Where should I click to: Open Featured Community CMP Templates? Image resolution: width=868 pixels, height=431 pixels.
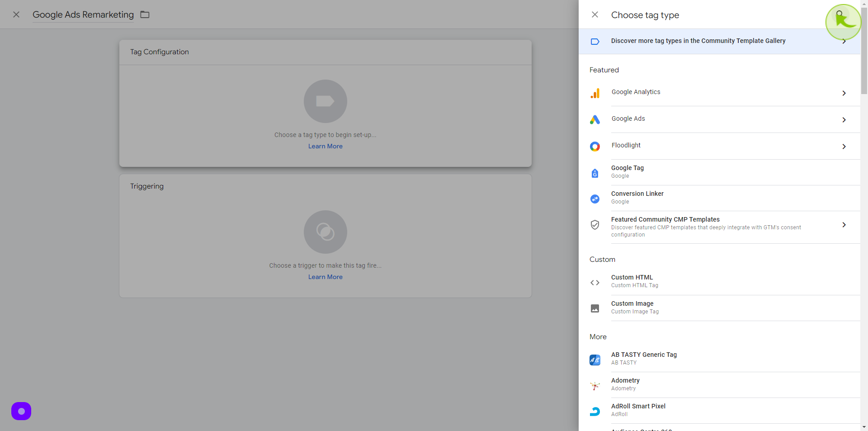(719, 227)
